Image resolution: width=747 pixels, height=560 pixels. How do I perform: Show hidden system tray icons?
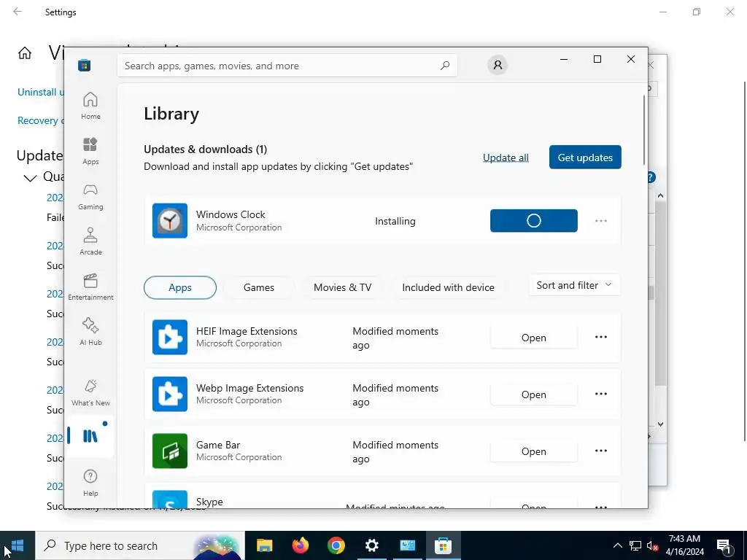point(617,545)
